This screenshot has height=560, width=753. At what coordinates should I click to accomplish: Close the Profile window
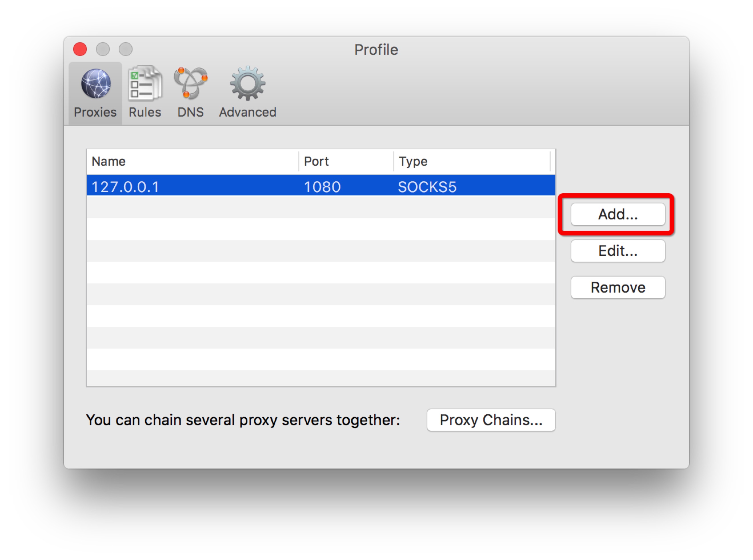[x=80, y=49]
